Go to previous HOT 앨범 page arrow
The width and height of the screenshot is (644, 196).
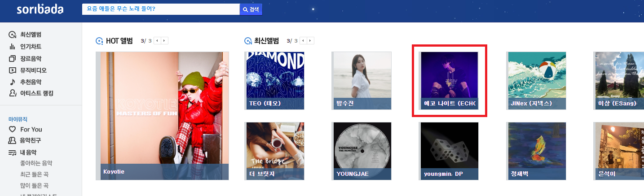pyautogui.click(x=157, y=41)
